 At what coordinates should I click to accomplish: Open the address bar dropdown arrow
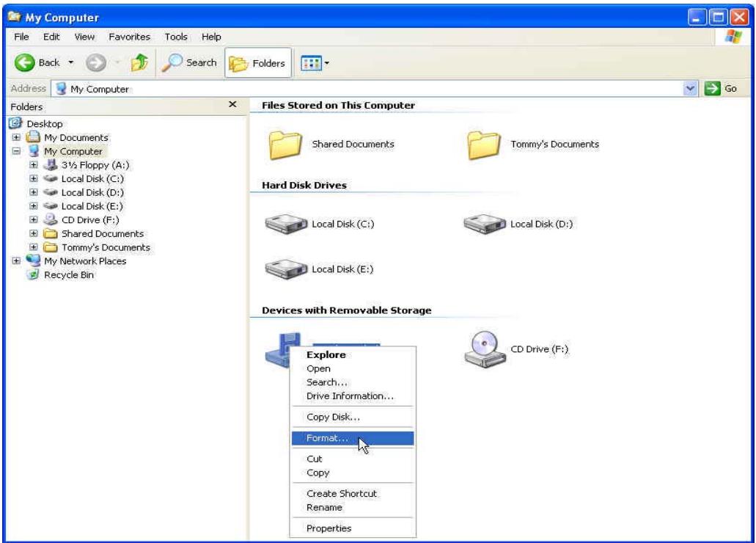690,88
